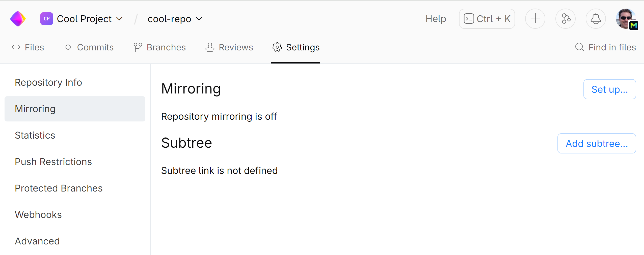
Task: Click the CP project avatar icon
Action: click(x=46, y=19)
